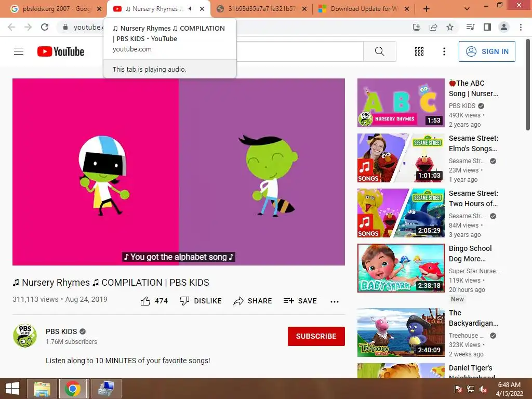Click the install app icon in the address bar
Viewport: 532px width, 399px height.
click(x=417, y=27)
